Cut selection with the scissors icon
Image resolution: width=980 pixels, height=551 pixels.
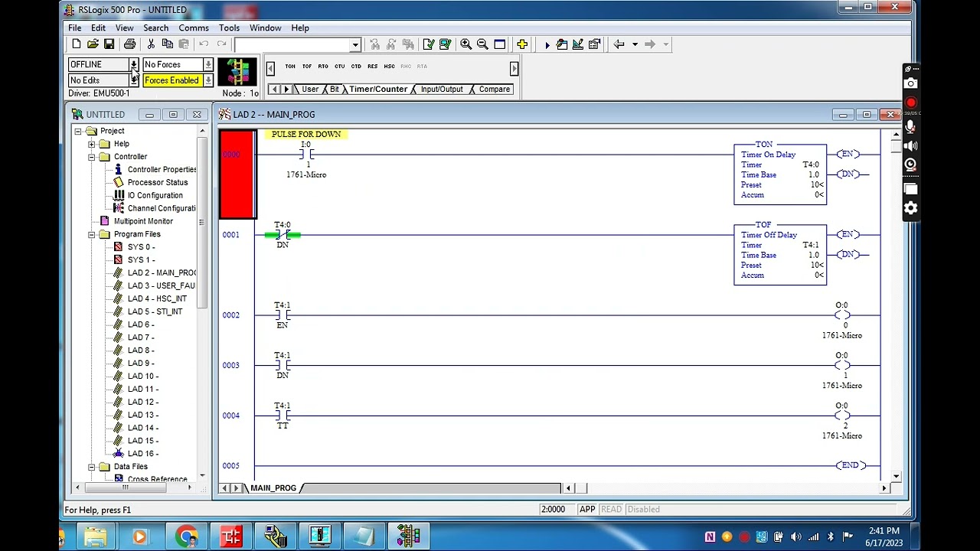point(151,44)
